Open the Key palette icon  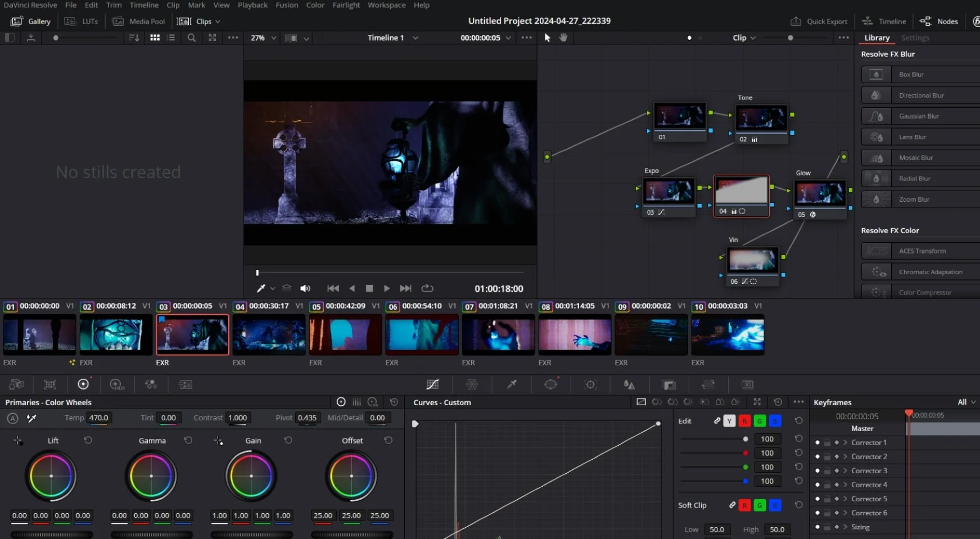pyautogui.click(x=669, y=384)
